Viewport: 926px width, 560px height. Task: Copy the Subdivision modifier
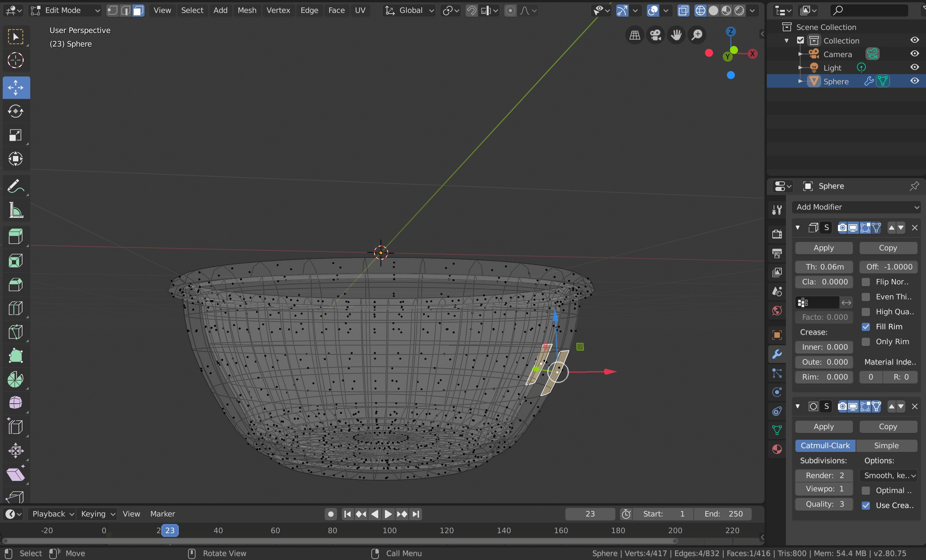(x=888, y=427)
